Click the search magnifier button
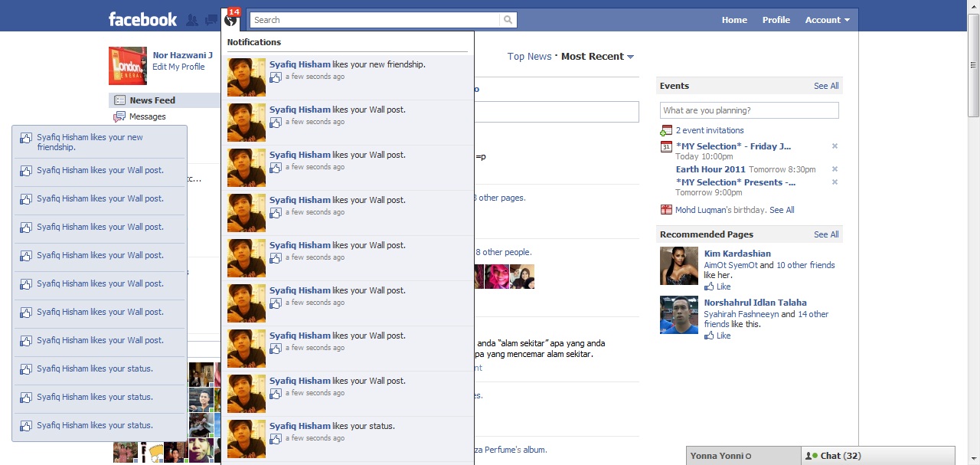980x465 pixels. [x=508, y=20]
